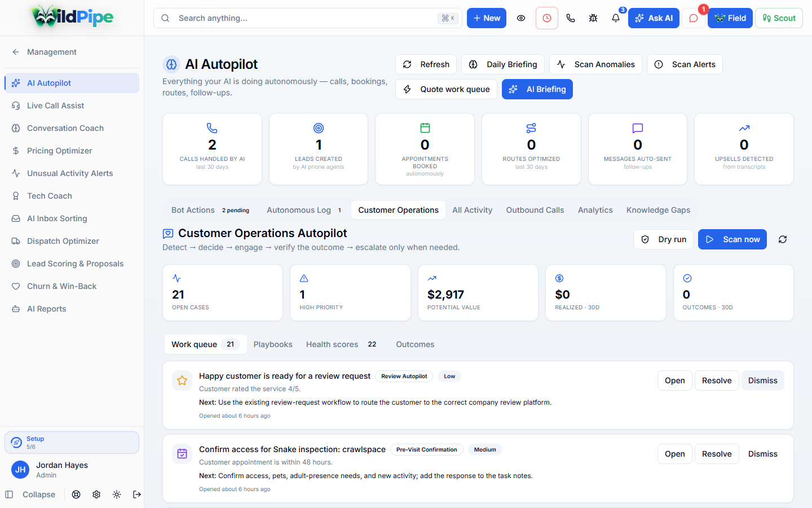Resolve the Snake inspection case

(717, 454)
